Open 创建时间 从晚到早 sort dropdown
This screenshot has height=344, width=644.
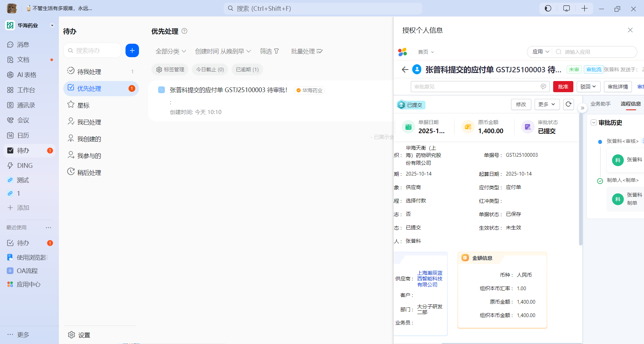pyautogui.click(x=223, y=51)
